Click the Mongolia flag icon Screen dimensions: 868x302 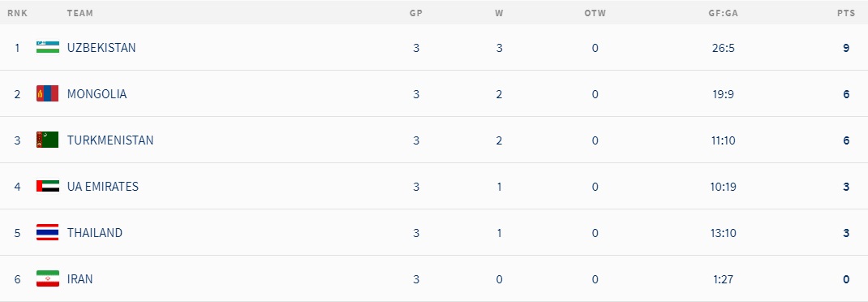[48, 93]
